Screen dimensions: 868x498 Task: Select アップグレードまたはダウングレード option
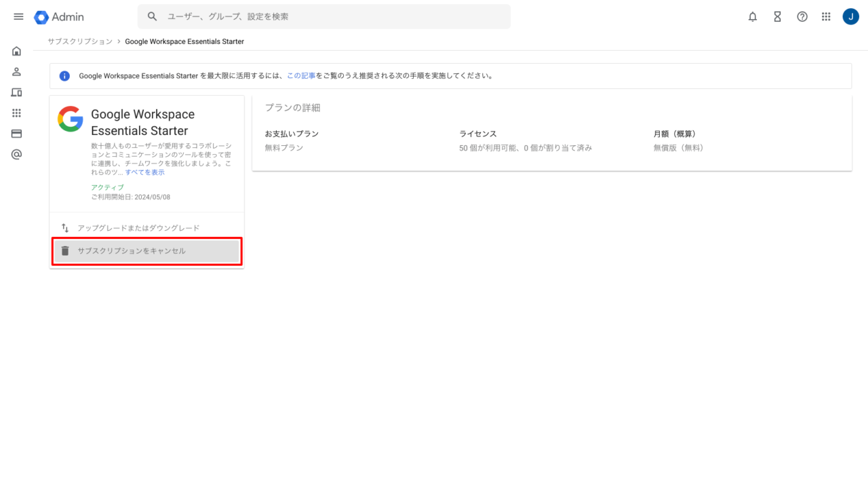pyautogui.click(x=138, y=228)
